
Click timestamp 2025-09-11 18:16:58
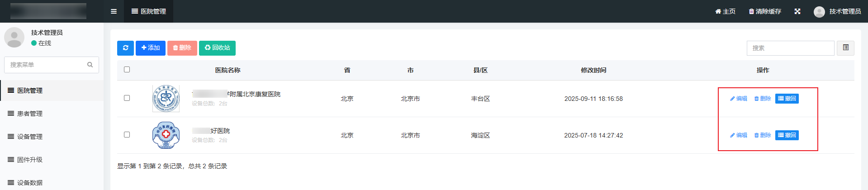593,99
